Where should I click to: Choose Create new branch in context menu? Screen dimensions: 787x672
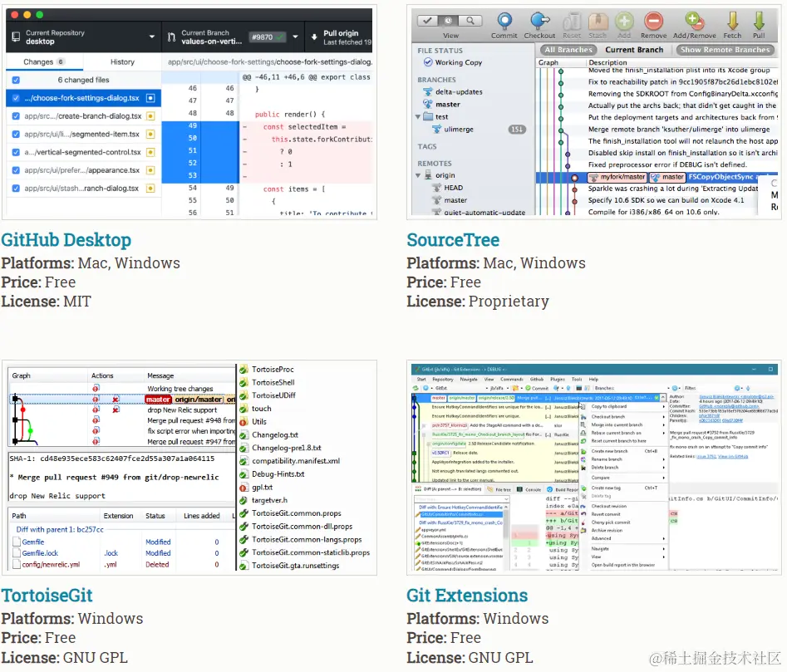pos(609,451)
